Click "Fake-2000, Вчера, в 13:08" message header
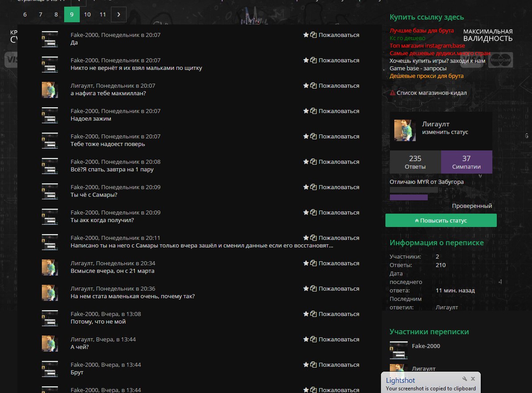This screenshot has height=393, width=532. 106,314
